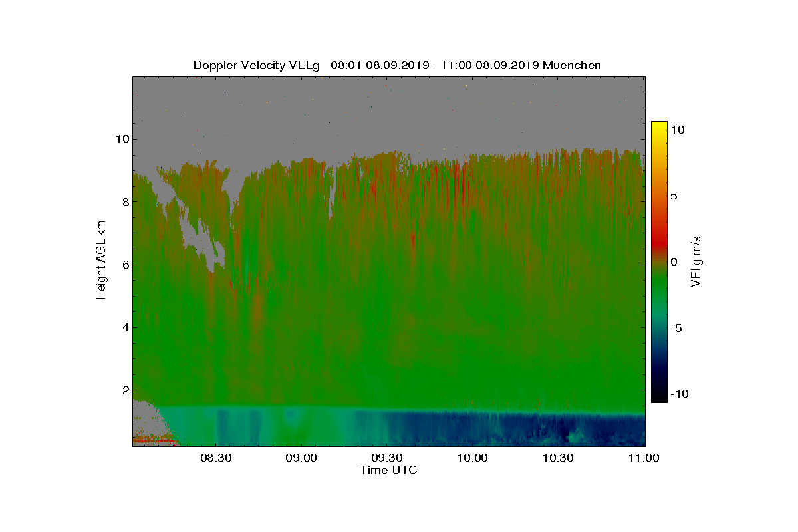Click the '11:00' time tick label
798x532 pixels.
(x=643, y=458)
